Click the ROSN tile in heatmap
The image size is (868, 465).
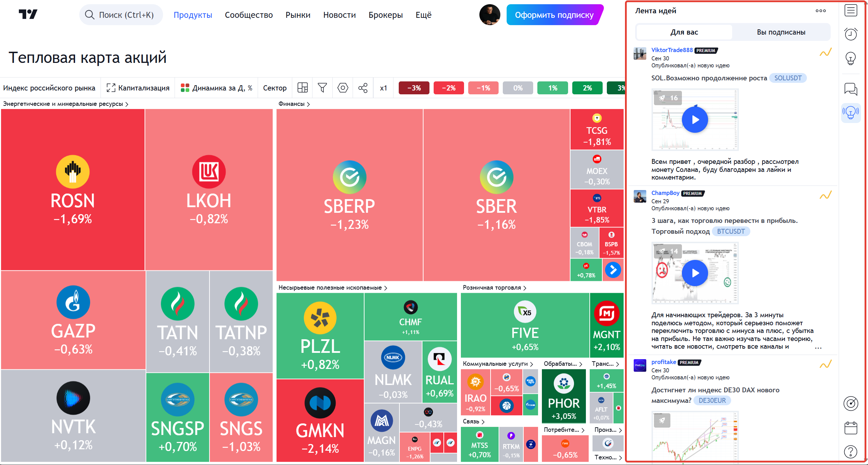coord(73,190)
